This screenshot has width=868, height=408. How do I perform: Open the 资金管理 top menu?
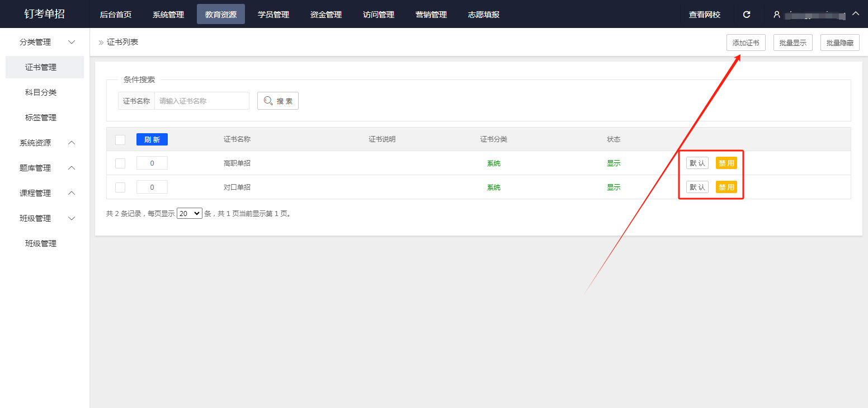[326, 15]
